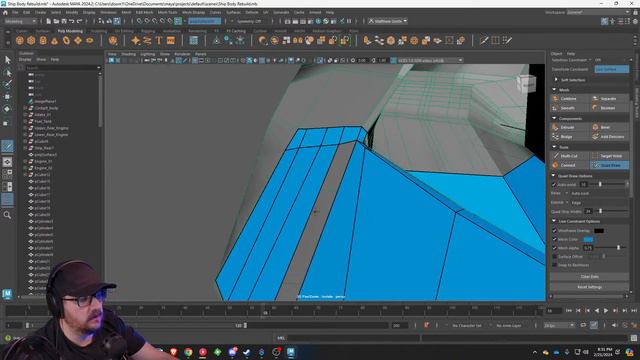Image resolution: width=640 pixels, height=360 pixels.
Task: Choose the Move tool in the toolbox
Action: (x=7, y=97)
